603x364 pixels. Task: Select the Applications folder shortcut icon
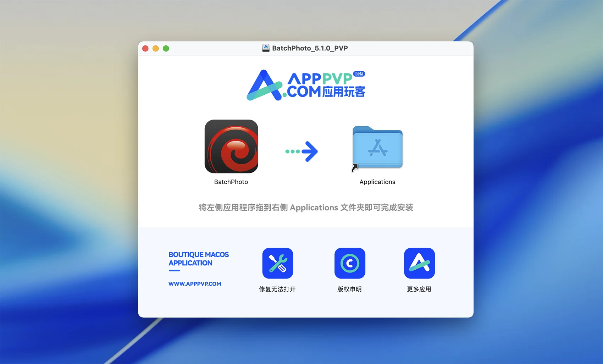click(377, 147)
